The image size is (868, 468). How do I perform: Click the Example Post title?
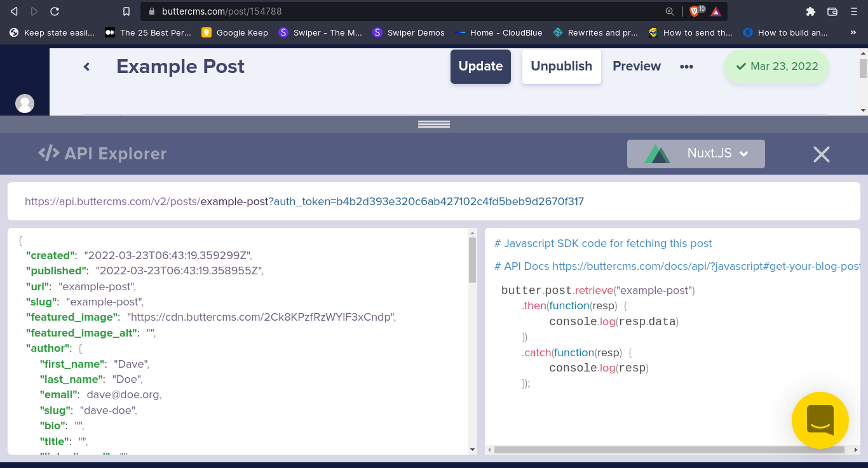pyautogui.click(x=180, y=67)
